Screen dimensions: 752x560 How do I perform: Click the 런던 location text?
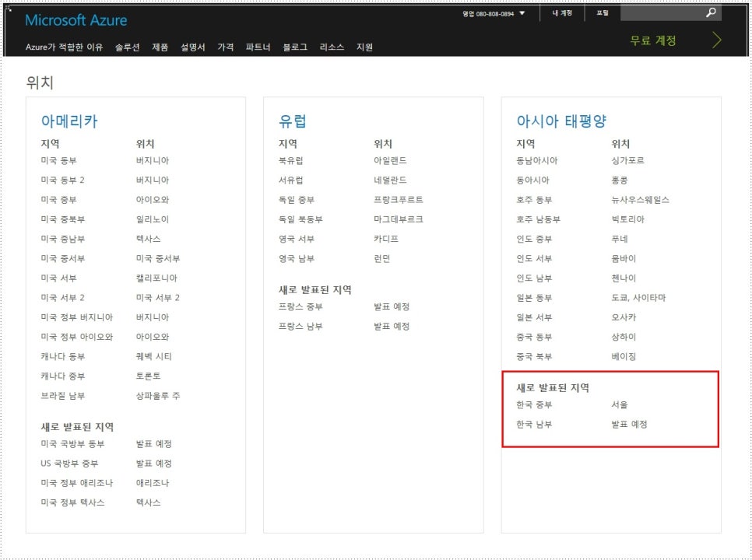coord(382,259)
